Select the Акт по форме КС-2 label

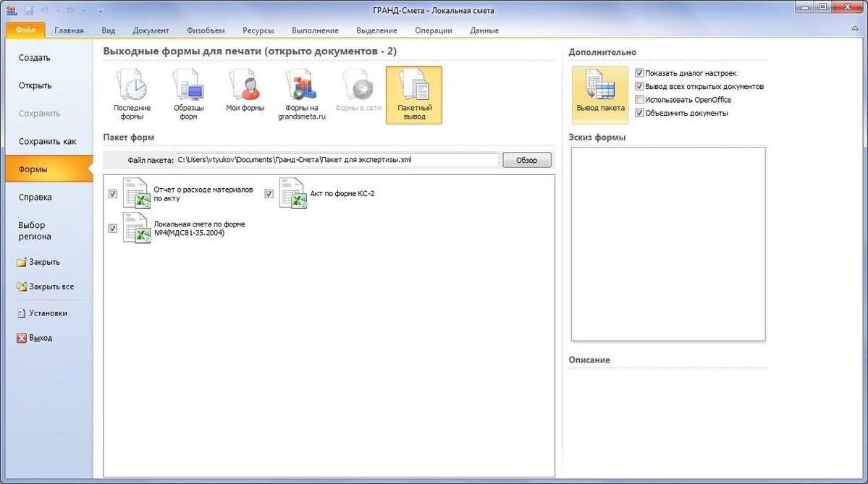pyautogui.click(x=342, y=194)
